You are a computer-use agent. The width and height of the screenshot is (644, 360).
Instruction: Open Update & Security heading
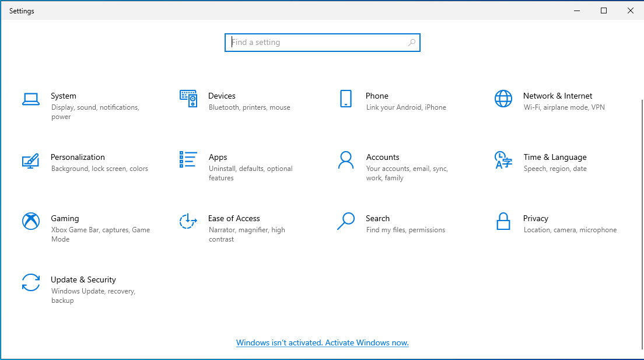(x=83, y=279)
